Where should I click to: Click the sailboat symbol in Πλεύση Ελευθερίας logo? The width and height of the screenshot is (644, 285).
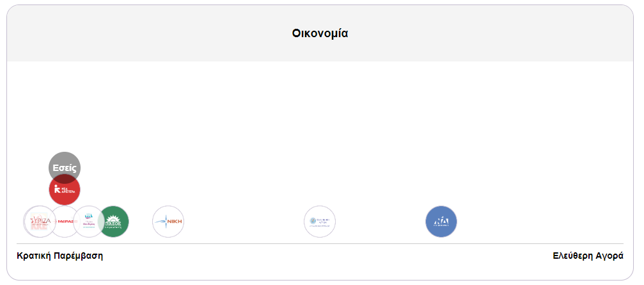(89, 216)
